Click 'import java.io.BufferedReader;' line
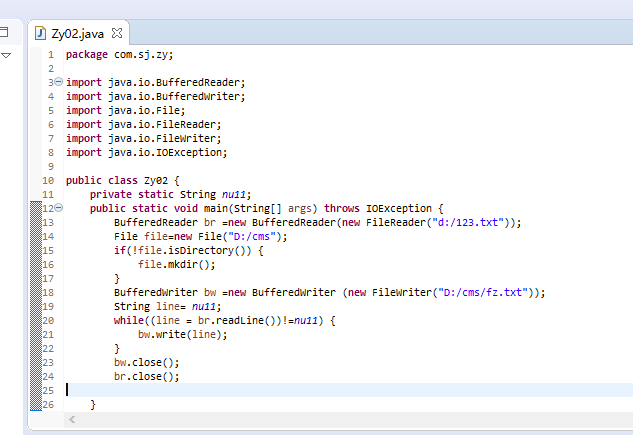The image size is (633, 435). pyautogui.click(x=155, y=82)
